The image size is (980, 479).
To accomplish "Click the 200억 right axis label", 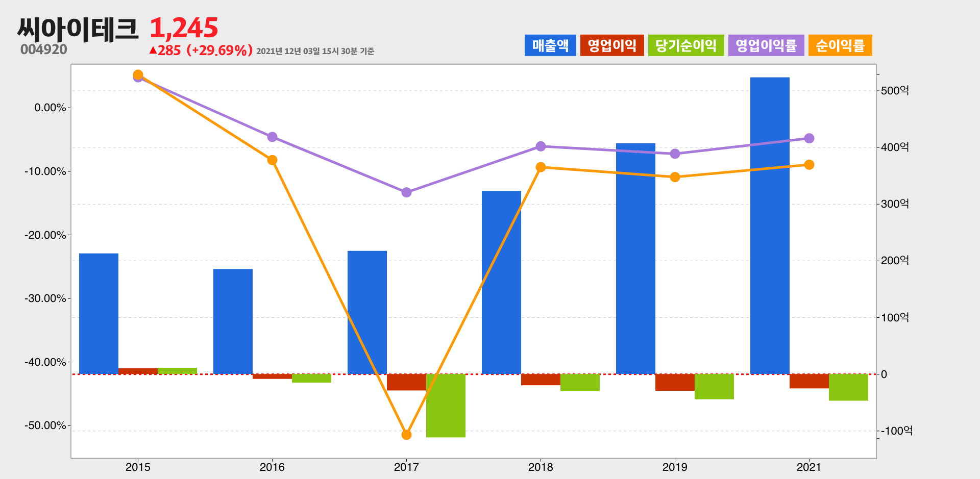I will tap(895, 260).
